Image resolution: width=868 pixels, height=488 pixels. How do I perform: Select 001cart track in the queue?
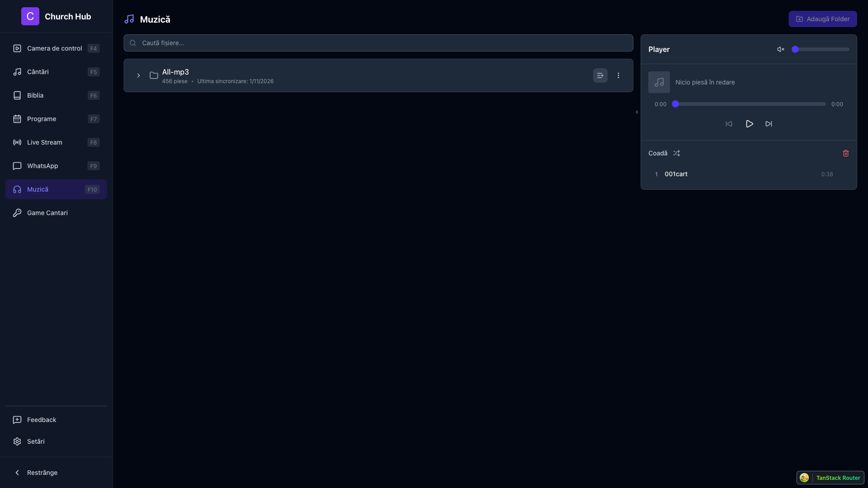click(676, 174)
